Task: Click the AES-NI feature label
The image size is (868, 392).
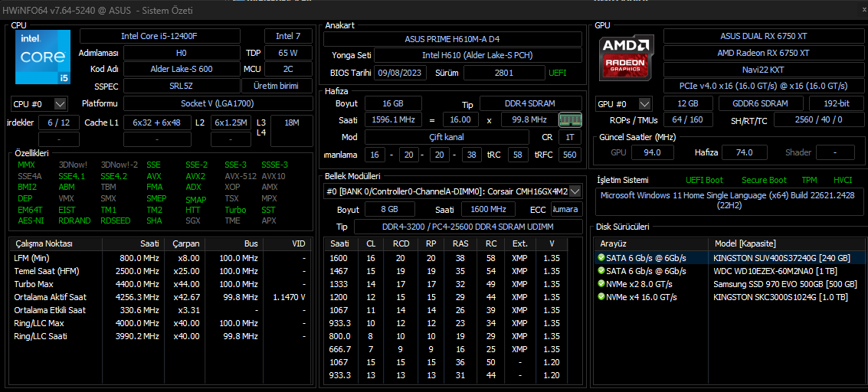Action: coord(31,220)
